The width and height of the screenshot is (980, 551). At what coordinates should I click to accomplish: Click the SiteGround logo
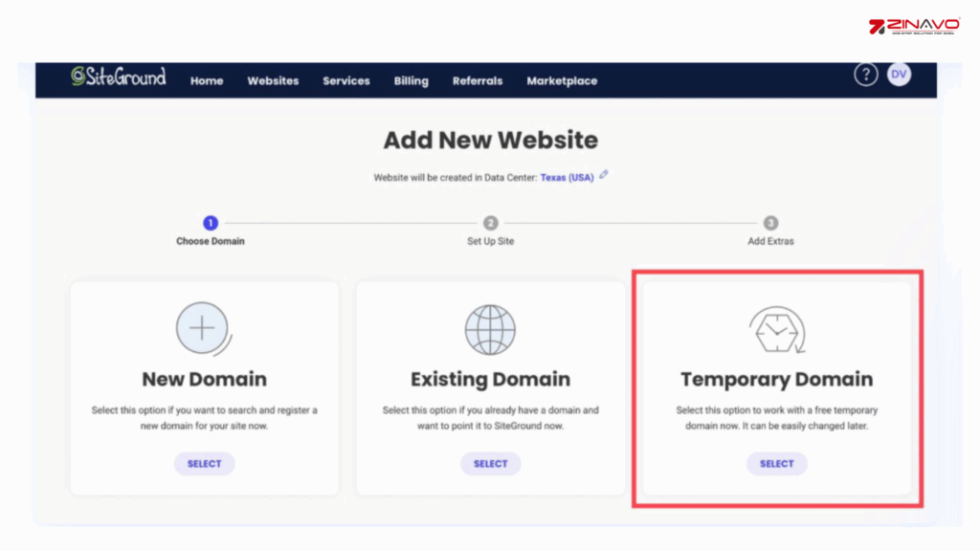[x=118, y=77]
